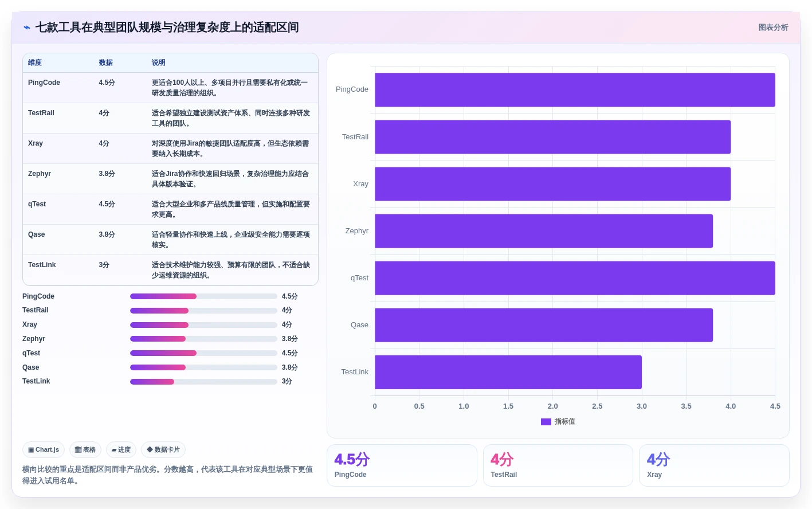Click the PingCode label in progress list
812x509 pixels.
tap(38, 296)
